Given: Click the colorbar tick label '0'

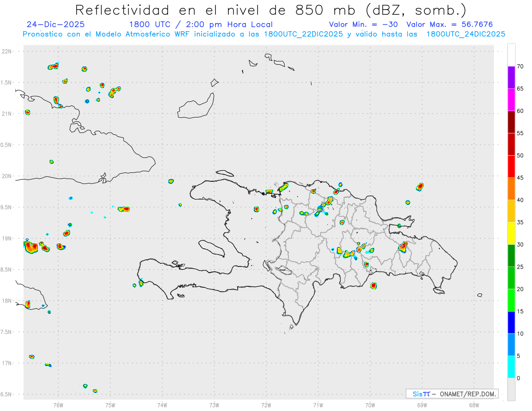Looking at the screenshot, I should click(519, 378).
